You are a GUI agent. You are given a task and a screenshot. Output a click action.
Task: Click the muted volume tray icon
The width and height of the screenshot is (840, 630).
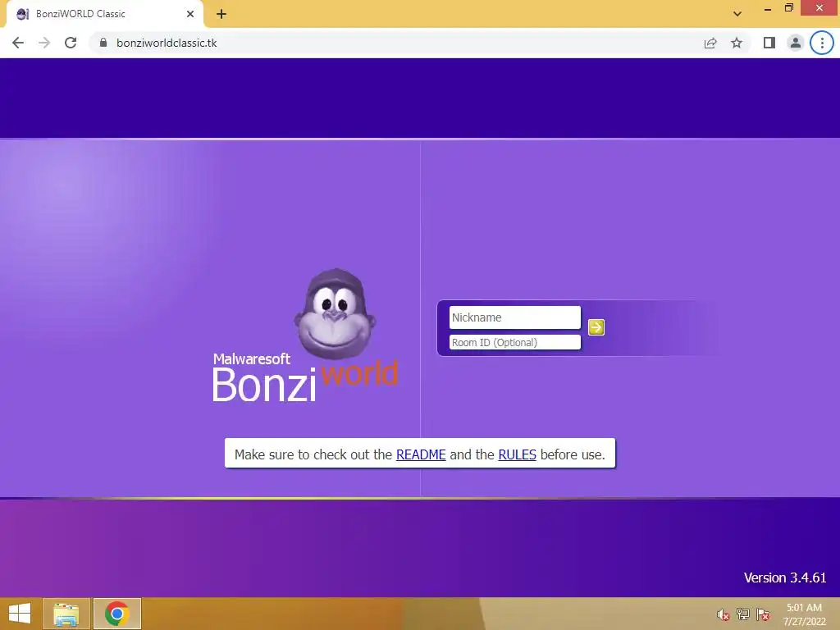click(724, 614)
